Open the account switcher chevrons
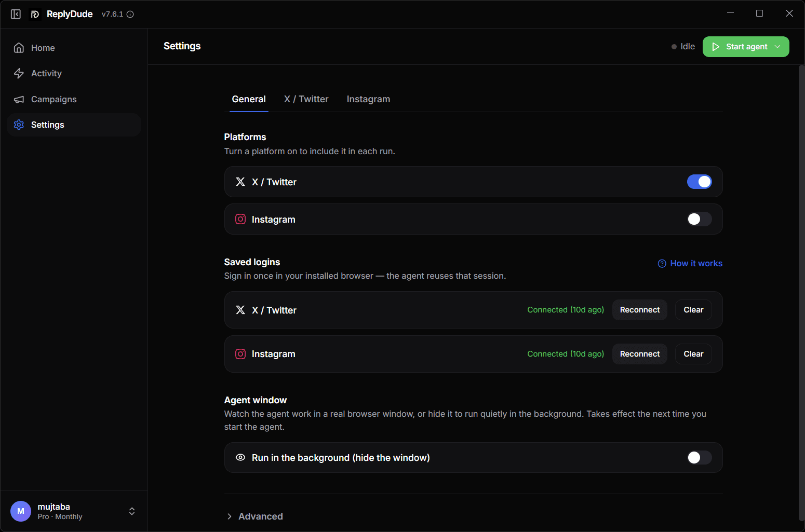Screen dimensions: 805x532 [x=132, y=511]
